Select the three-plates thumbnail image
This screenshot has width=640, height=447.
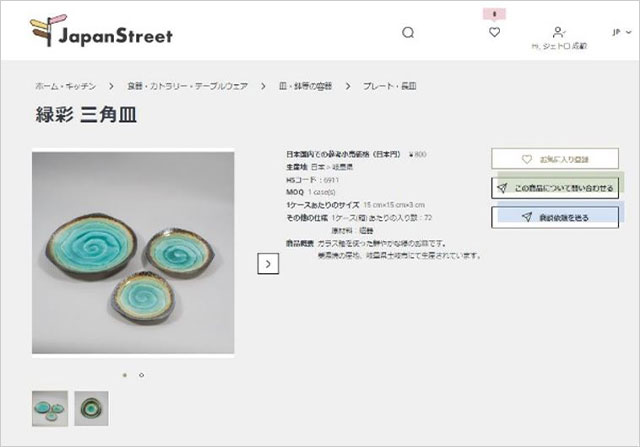[50, 409]
